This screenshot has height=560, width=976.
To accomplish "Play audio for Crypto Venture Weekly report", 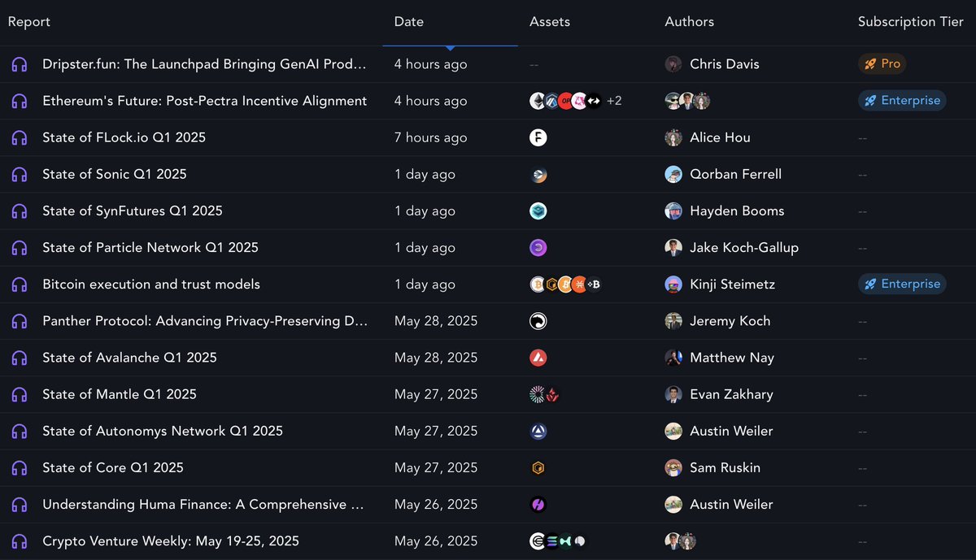I will [x=20, y=540].
